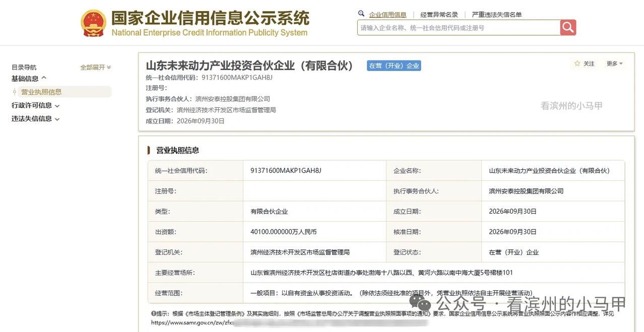Click the 成立日期 value in header summary
Image resolution: width=644 pixels, height=332 pixels.
coord(201,121)
